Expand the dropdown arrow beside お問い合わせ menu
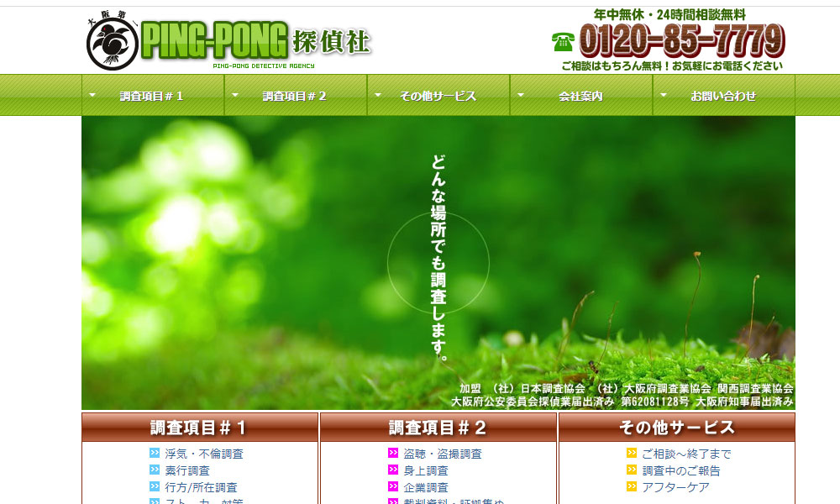Image resolution: width=840 pixels, height=504 pixels. pos(664,95)
